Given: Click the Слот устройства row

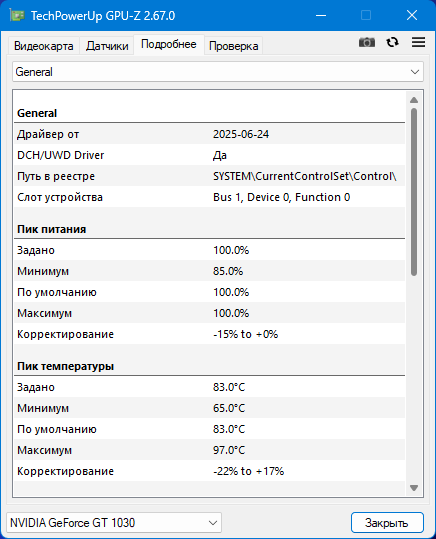Looking at the screenshot, I should tap(209, 197).
